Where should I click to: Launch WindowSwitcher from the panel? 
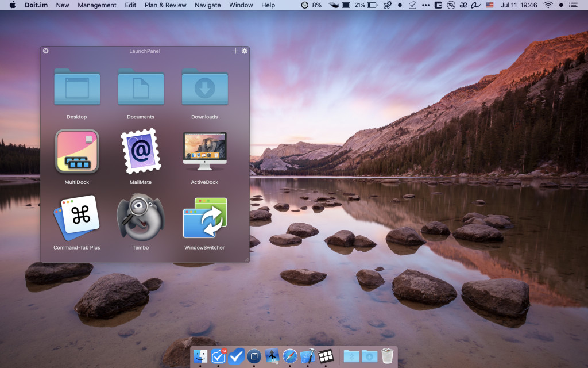pyautogui.click(x=205, y=218)
